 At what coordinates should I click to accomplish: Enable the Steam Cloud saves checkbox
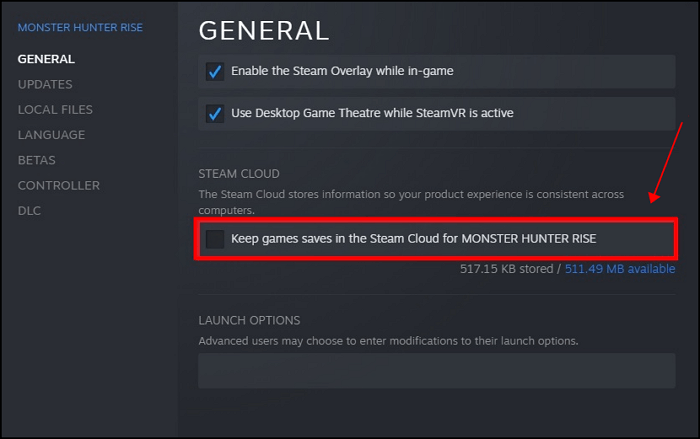pos(214,239)
